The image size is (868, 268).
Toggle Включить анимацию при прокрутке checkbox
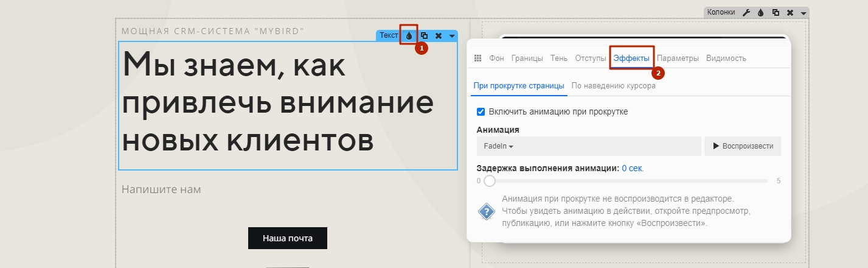point(481,111)
